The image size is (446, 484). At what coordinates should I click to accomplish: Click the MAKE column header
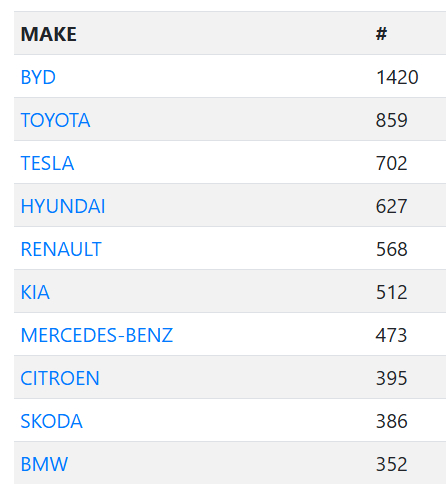49,34
